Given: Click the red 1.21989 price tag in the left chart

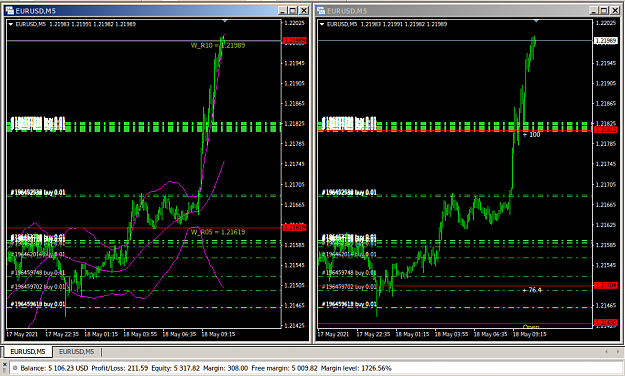Looking at the screenshot, I should pos(295,41).
